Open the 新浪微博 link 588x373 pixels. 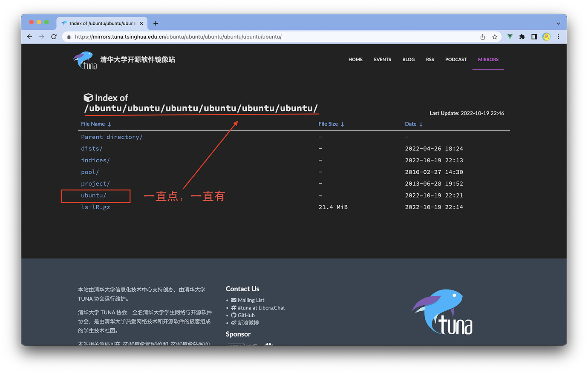(248, 323)
